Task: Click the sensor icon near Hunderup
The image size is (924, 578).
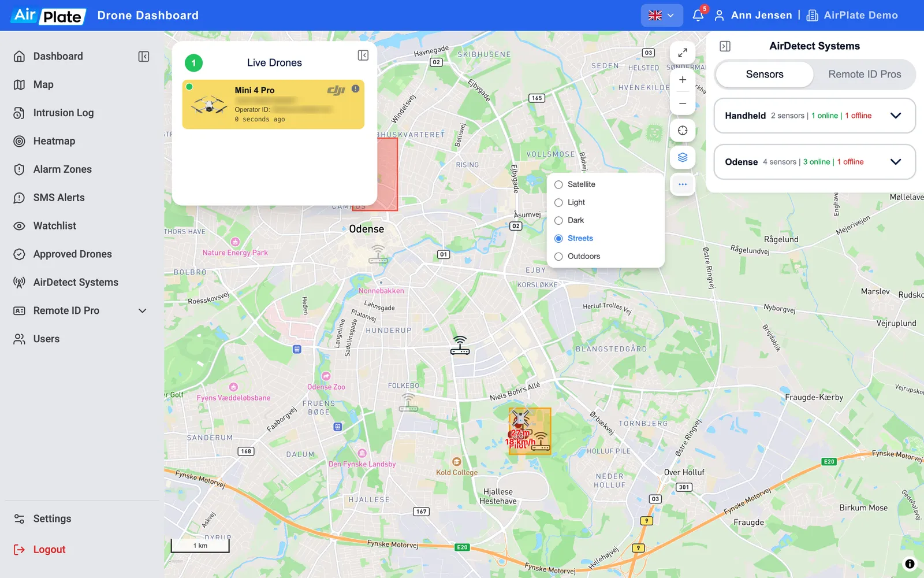Action: tap(460, 345)
